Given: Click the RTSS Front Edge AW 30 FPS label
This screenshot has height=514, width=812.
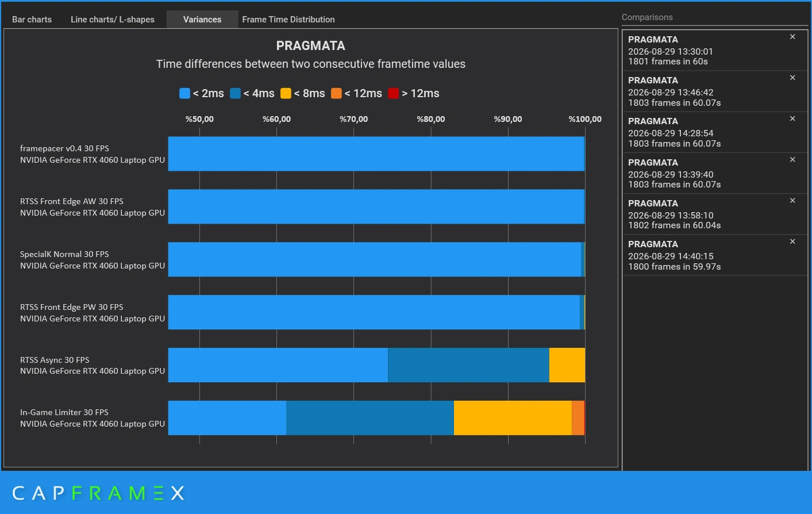Looking at the screenshot, I should coord(72,201).
